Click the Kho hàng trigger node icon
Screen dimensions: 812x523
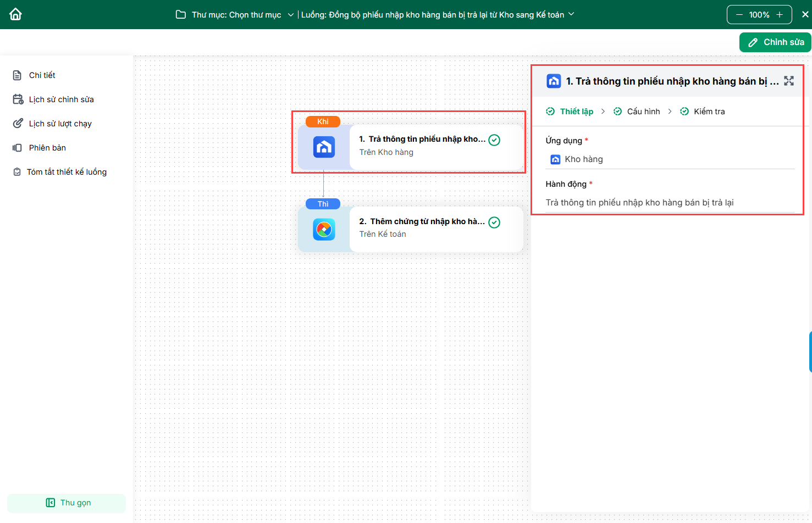pos(324,147)
